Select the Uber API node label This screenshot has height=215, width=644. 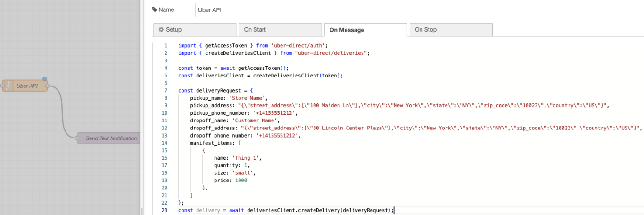pyautogui.click(x=27, y=86)
